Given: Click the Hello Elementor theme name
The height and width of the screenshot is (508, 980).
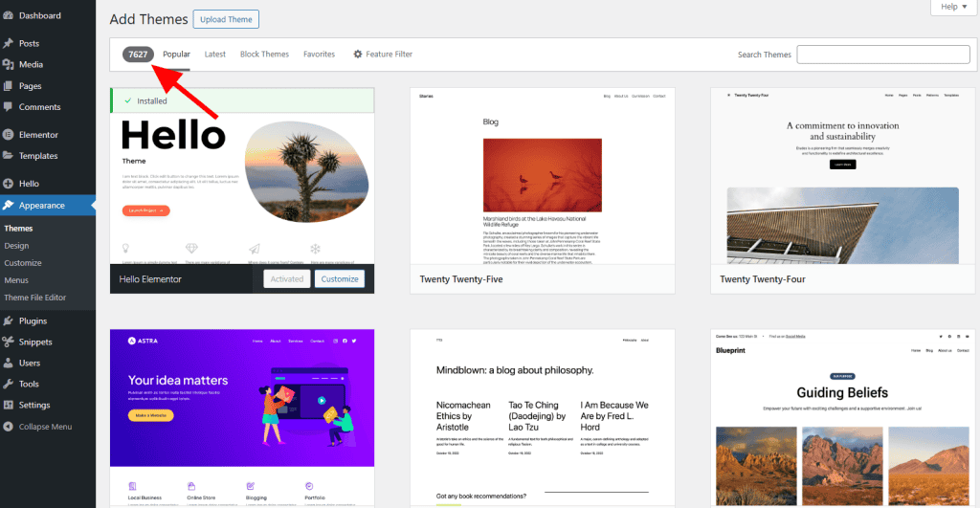Looking at the screenshot, I should [x=150, y=279].
